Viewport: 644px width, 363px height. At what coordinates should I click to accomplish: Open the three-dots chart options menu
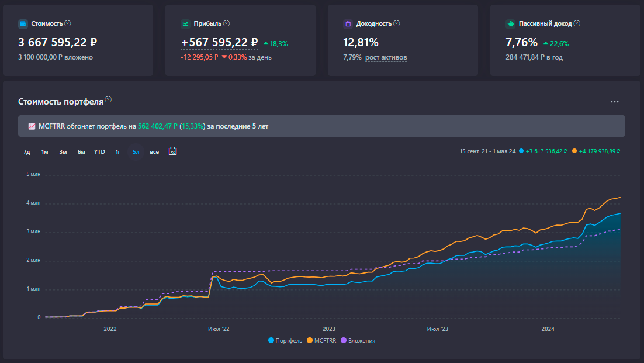point(614,101)
